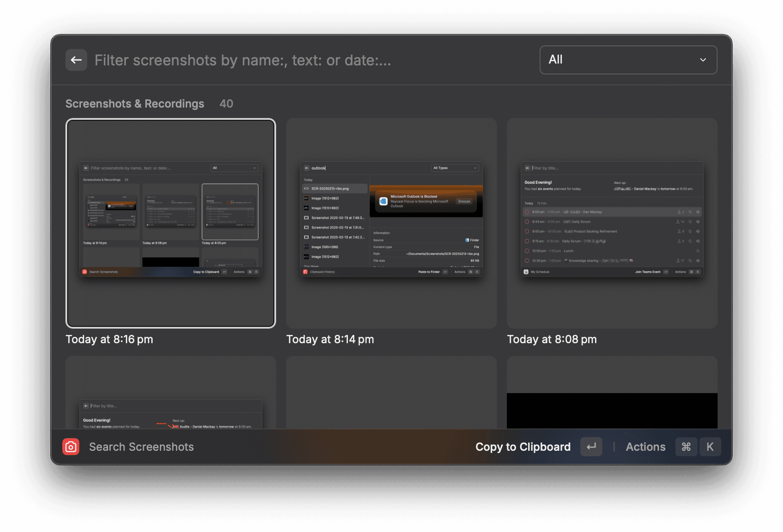Click the Command key icon
The image size is (783, 532).
[x=686, y=447]
